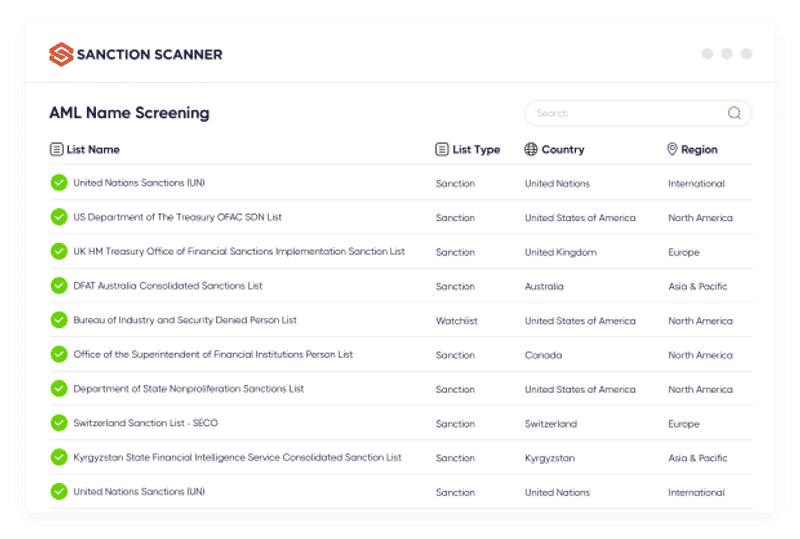Click the Country globe icon
The width and height of the screenshot is (800, 539).
531,150
